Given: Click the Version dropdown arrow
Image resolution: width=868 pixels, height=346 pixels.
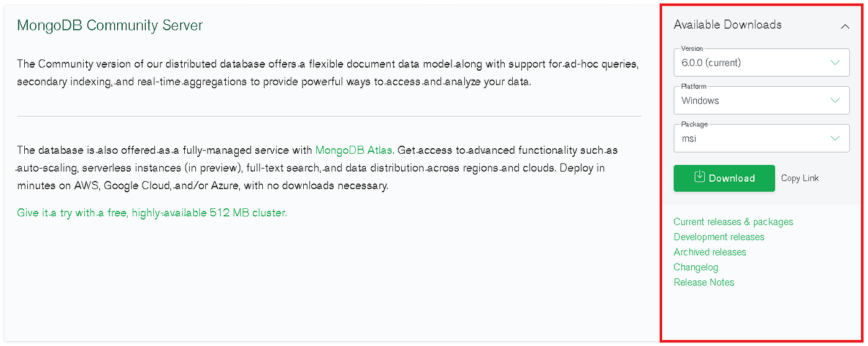Looking at the screenshot, I should (835, 63).
